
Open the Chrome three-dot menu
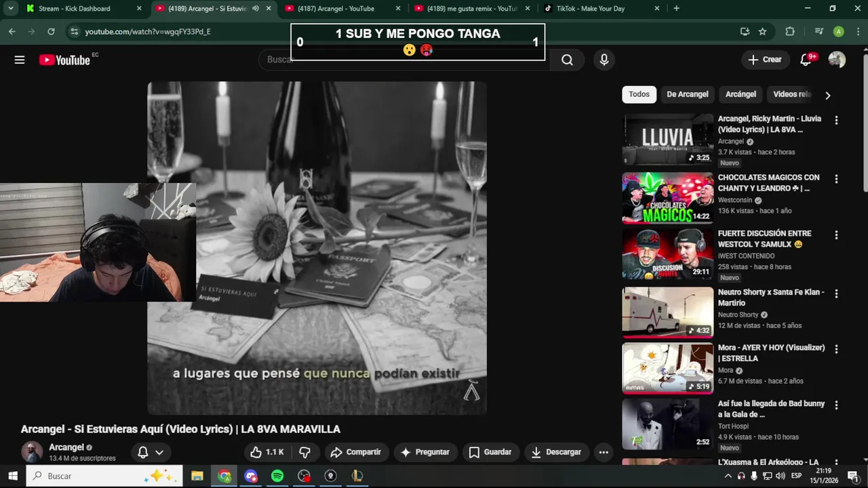pyautogui.click(x=856, y=31)
